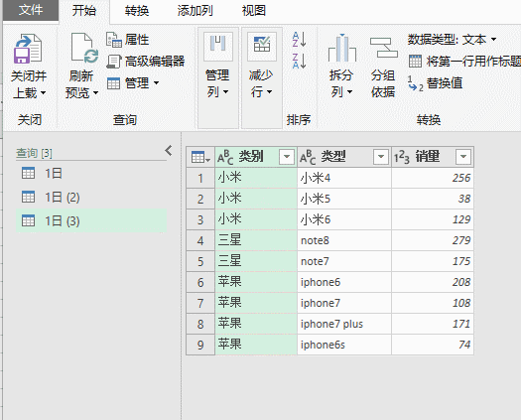521x420 pixels.
Task: Click 苹果 cell in row 6
Action: (256, 282)
